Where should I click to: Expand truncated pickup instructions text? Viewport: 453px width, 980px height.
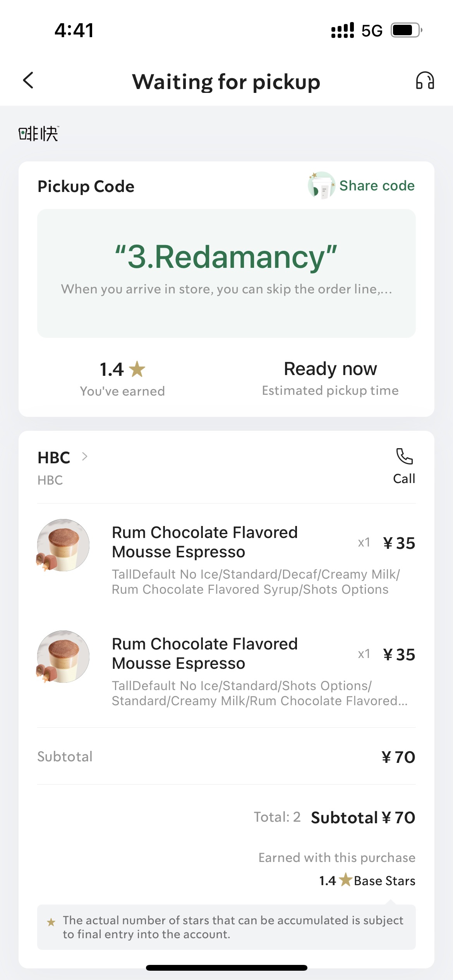[226, 289]
